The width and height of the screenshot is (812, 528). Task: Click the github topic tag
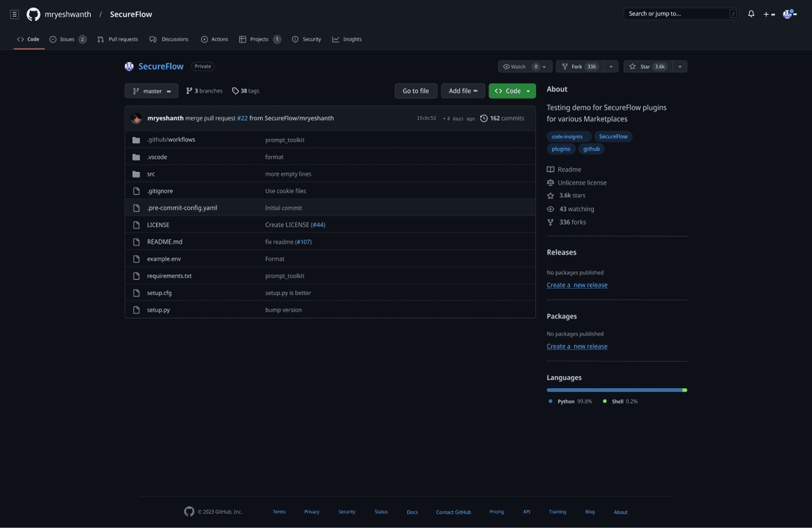(x=591, y=149)
